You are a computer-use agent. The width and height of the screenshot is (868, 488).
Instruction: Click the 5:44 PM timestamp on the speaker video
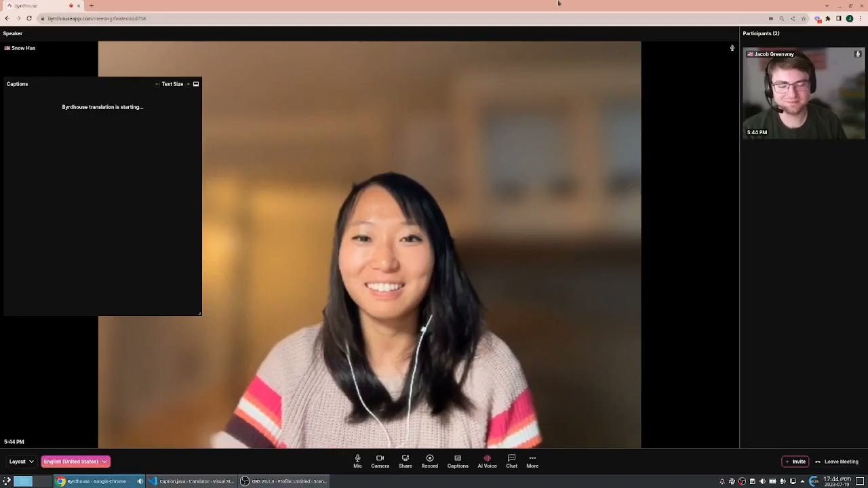coord(14,442)
